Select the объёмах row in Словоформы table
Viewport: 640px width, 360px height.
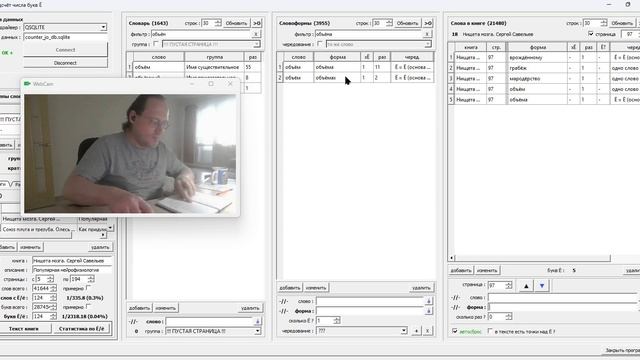[356, 78]
